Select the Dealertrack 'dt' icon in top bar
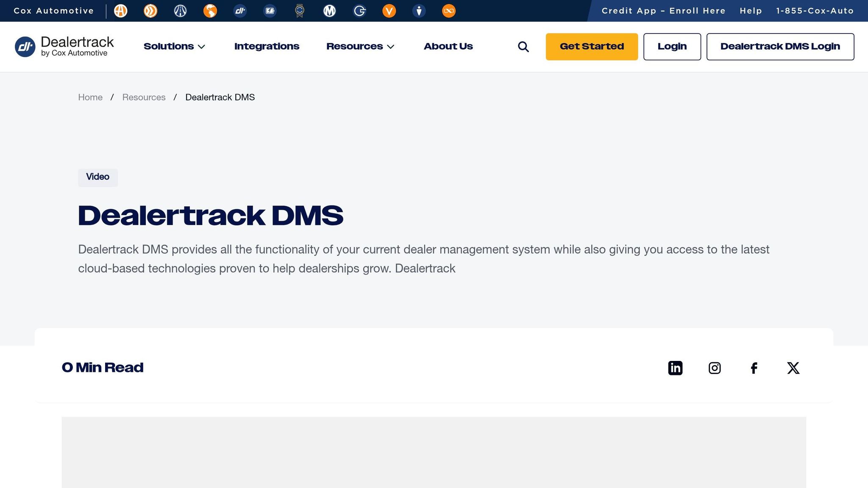This screenshot has width=868, height=488. 240,11
